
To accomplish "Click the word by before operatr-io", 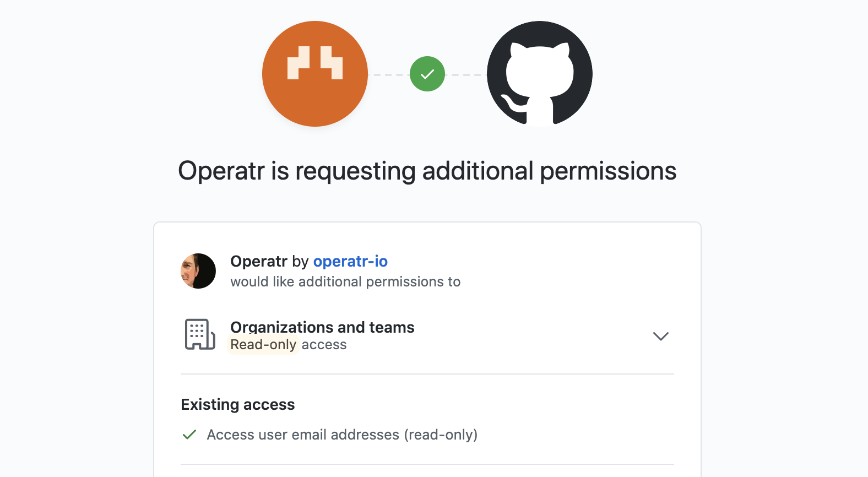I will (x=300, y=261).
